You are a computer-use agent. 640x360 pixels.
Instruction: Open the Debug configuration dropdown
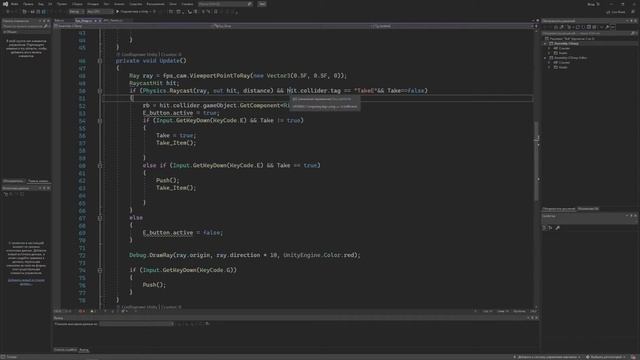tap(76, 12)
